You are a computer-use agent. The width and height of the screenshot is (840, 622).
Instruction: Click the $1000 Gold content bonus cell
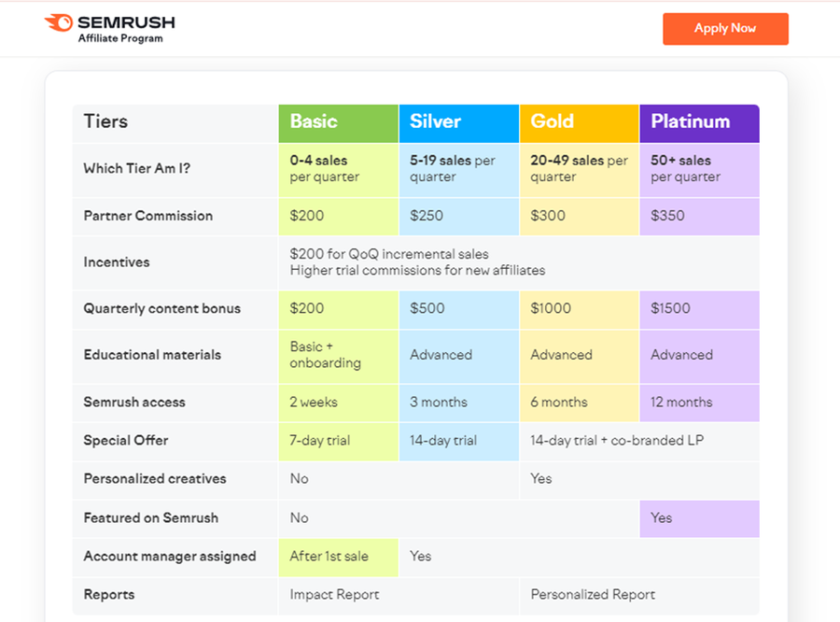tap(579, 309)
